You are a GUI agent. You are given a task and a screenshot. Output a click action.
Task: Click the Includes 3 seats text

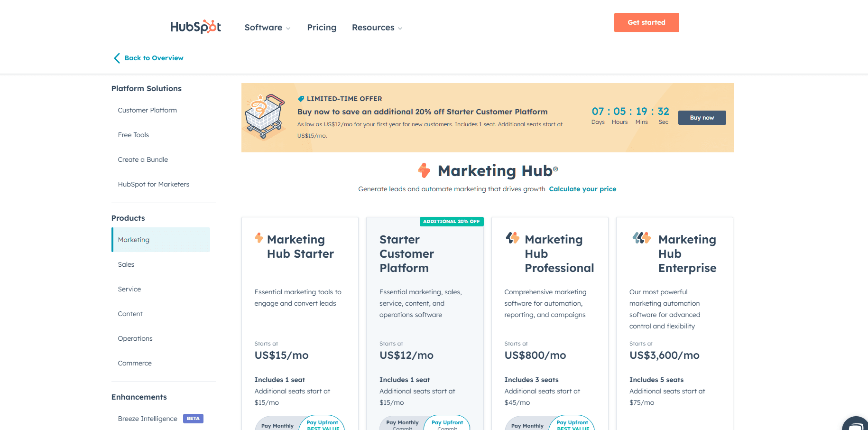[x=531, y=380]
